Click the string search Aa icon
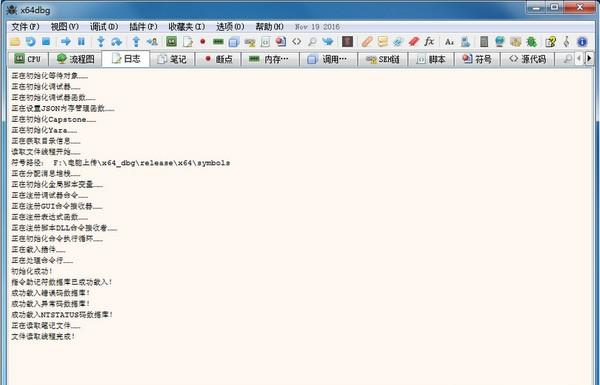 (x=449, y=42)
